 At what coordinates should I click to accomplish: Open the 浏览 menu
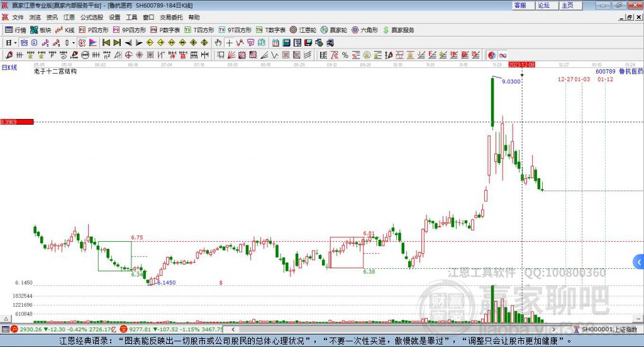pyautogui.click(x=35, y=17)
